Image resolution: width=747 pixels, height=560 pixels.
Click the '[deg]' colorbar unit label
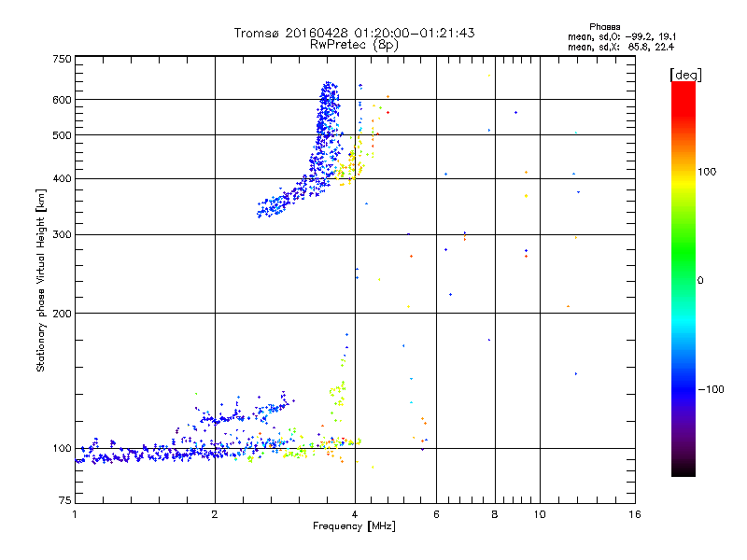pyautogui.click(x=685, y=75)
